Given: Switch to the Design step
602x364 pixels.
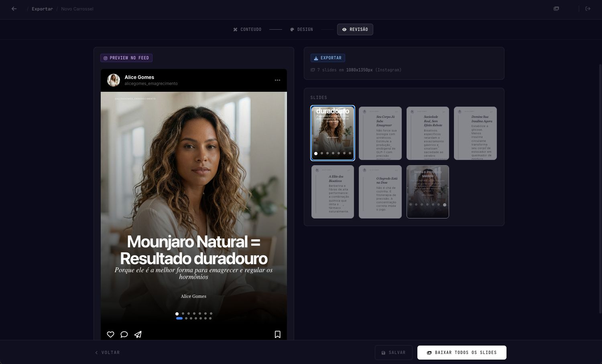Looking at the screenshot, I should tap(301, 30).
